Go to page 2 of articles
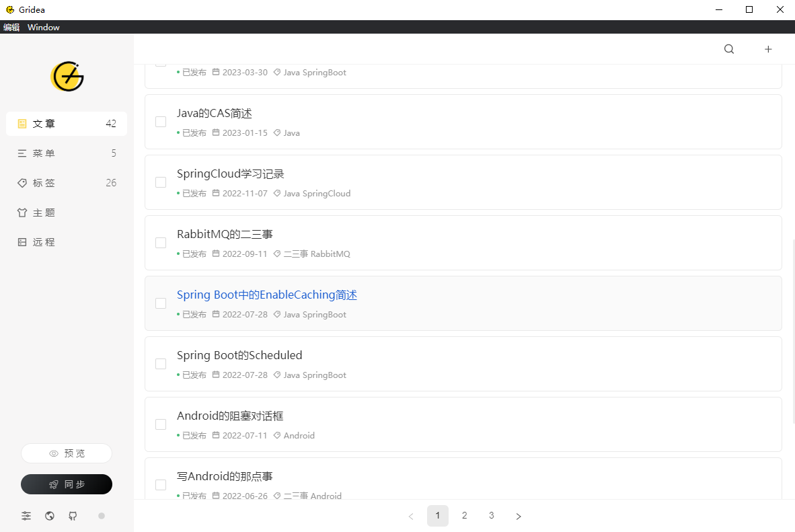Viewport: 795px width, 532px height. pos(465,516)
